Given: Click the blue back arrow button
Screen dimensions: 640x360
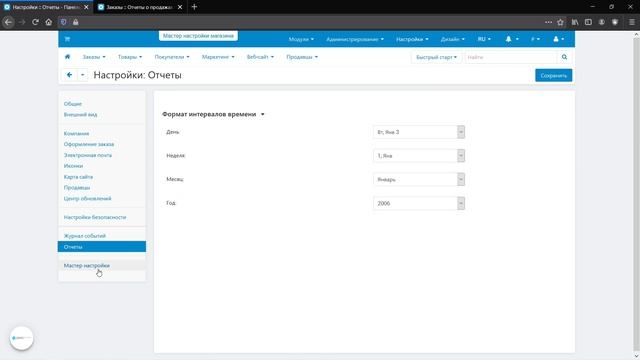Looking at the screenshot, I should (69, 75).
